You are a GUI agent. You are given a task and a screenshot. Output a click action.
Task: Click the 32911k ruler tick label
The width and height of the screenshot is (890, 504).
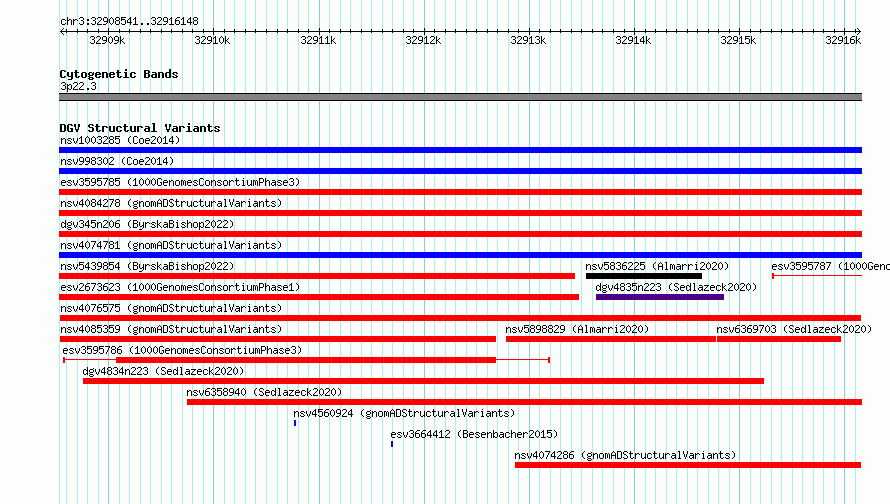318,40
